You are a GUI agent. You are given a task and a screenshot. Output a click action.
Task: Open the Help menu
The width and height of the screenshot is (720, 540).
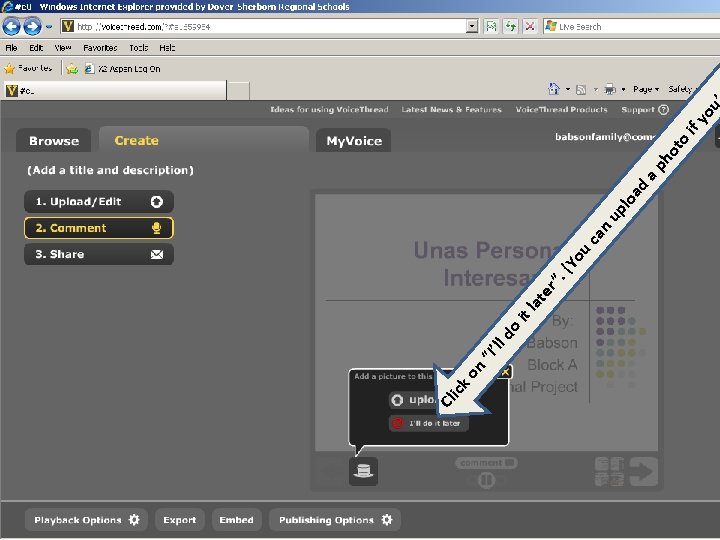(x=167, y=48)
